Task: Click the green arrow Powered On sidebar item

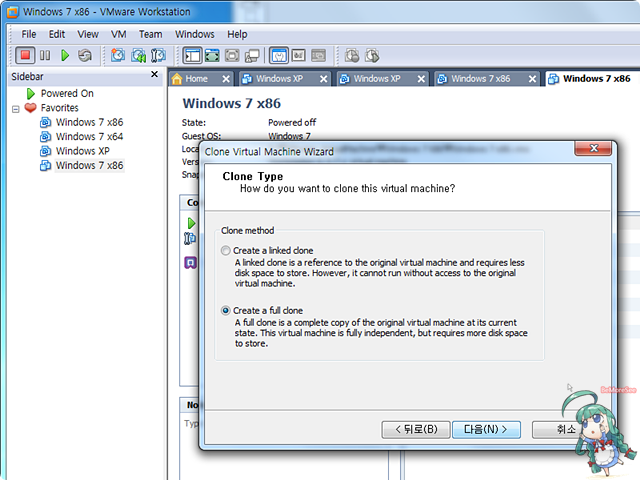Action: pos(60,93)
